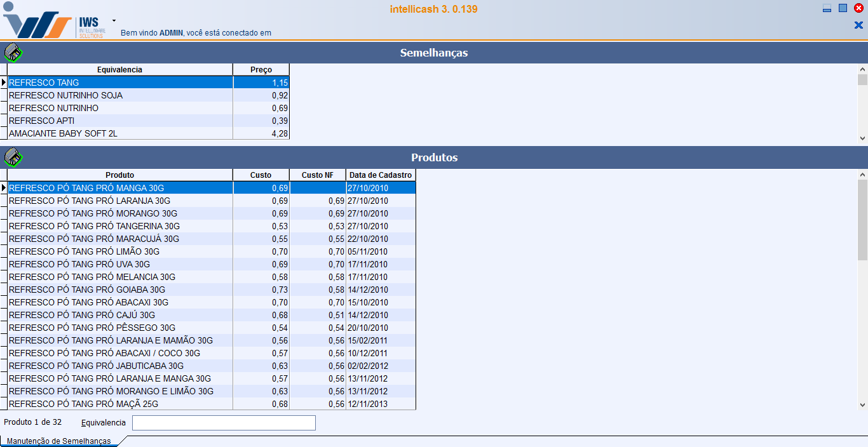Select product TANG PRÓ LARANJA E MANGA 30G

coord(212,378)
